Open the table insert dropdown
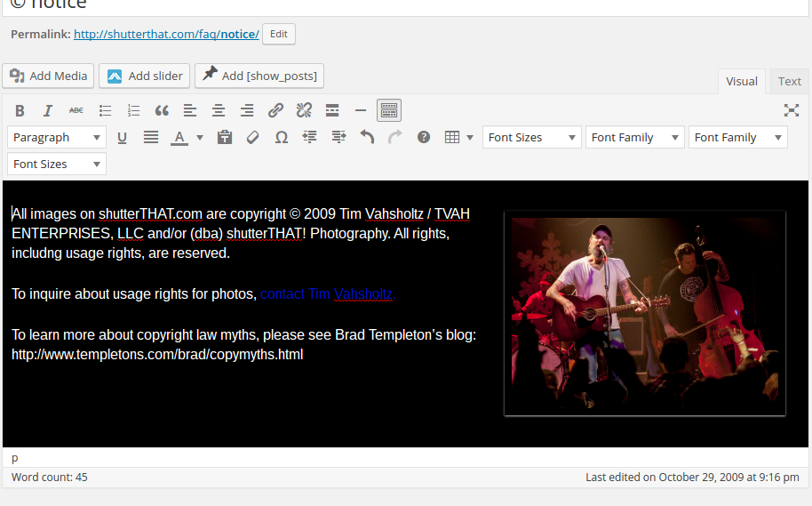Screen dimensions: 812x506 coord(458,137)
